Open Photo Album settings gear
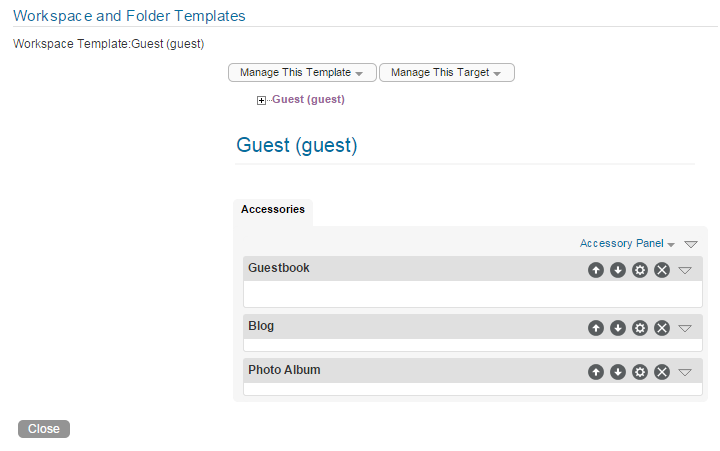Image resolution: width=720 pixels, height=451 pixels. 640,372
